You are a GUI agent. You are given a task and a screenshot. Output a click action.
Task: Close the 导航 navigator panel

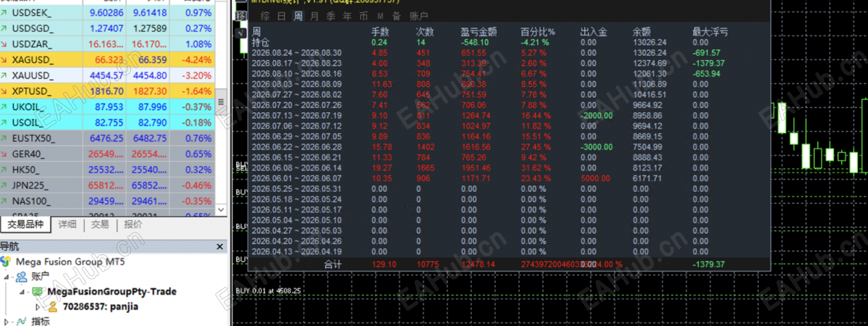220,247
